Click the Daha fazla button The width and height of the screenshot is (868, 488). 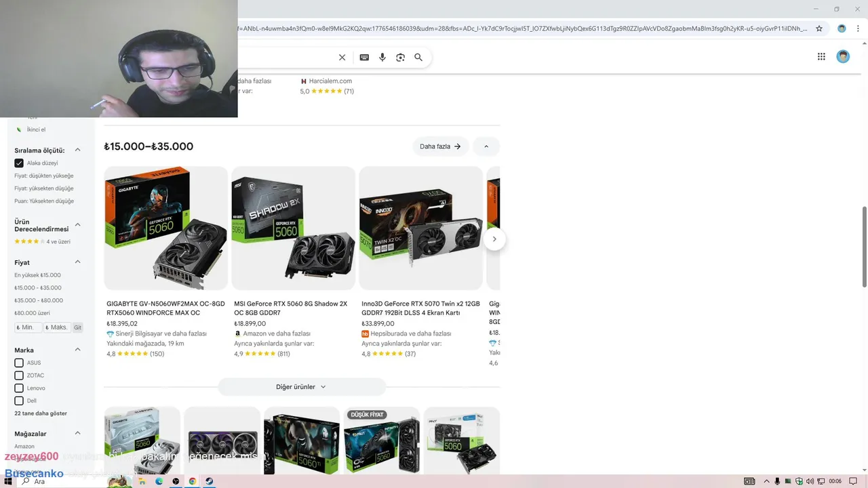click(x=440, y=146)
